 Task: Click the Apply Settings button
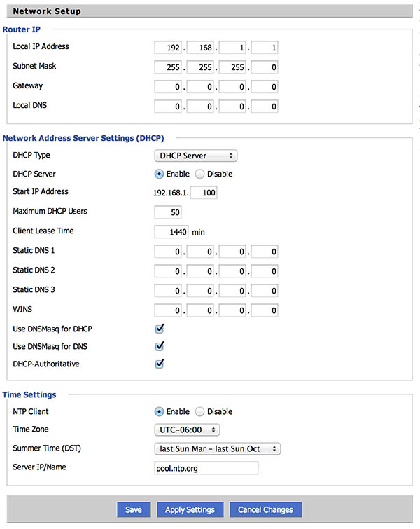190,509
